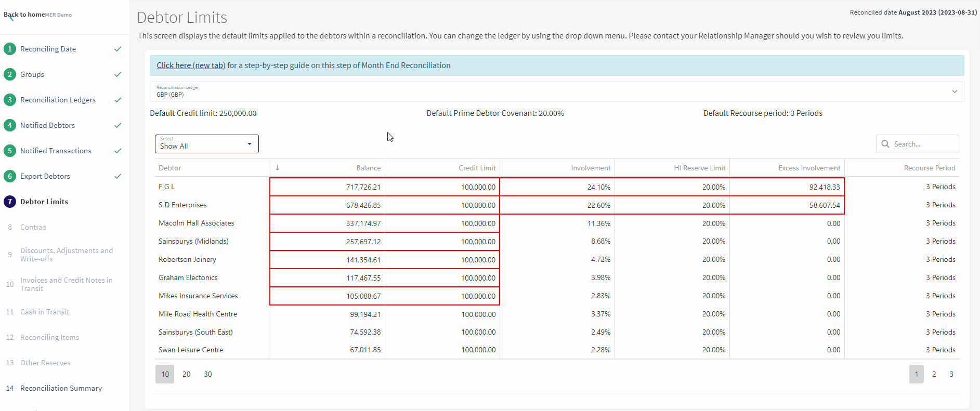Image resolution: width=980 pixels, height=411 pixels.
Task: Click the checkmark next to Notified Transactions
Action: [x=118, y=151]
